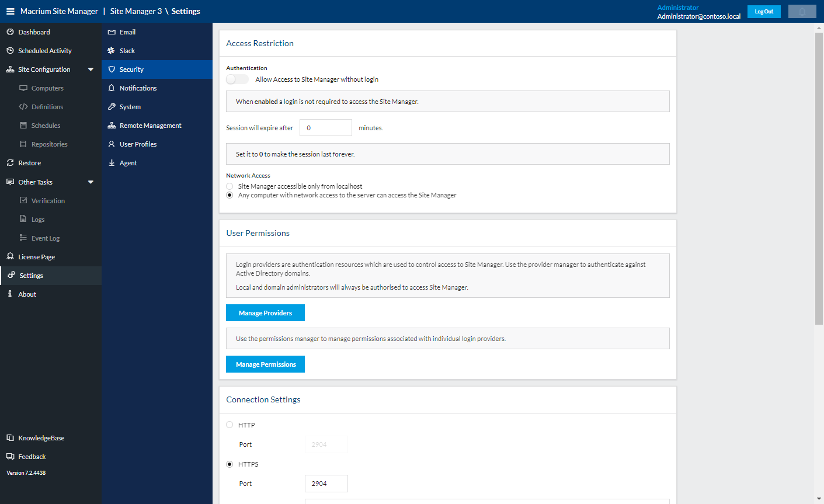Select the Scheduled Activity icon

(x=12, y=50)
